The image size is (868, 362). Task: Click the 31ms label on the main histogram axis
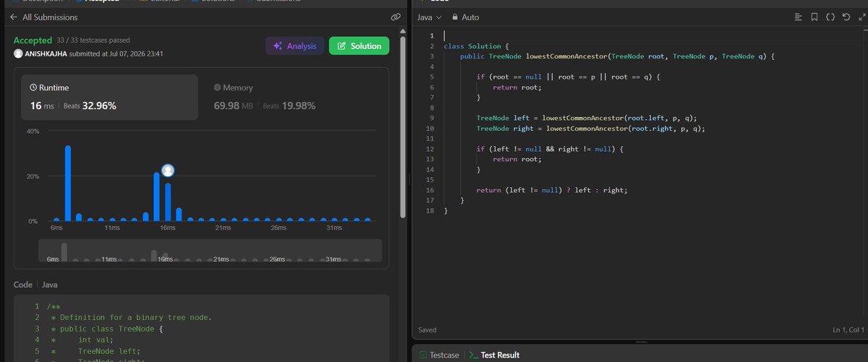(335, 228)
